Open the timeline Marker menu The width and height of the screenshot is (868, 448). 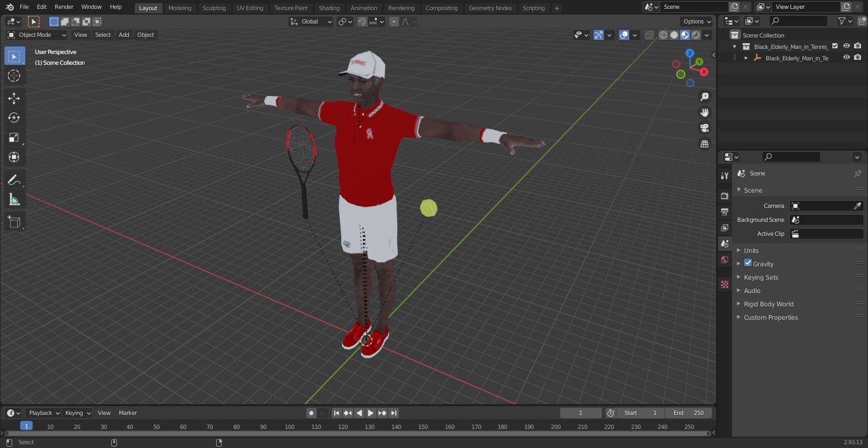coord(128,413)
